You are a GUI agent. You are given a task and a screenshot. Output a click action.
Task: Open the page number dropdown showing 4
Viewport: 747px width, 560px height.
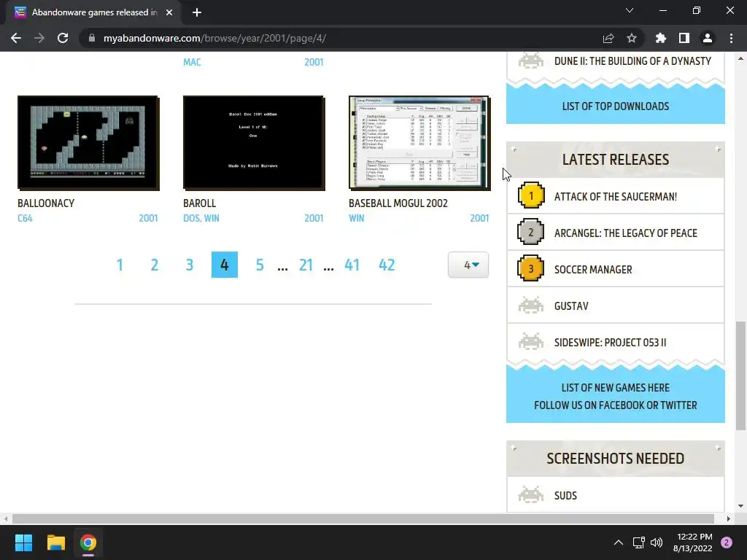(x=468, y=265)
